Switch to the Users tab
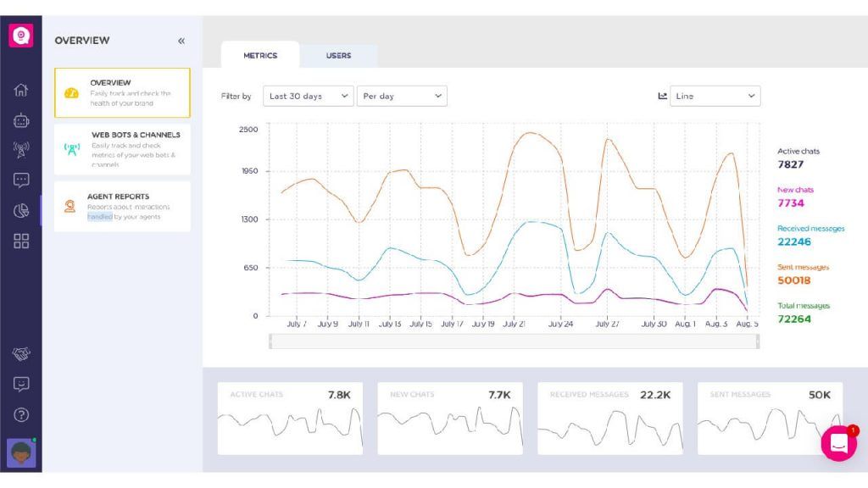Screen dimensions: 868x488 [x=339, y=55]
